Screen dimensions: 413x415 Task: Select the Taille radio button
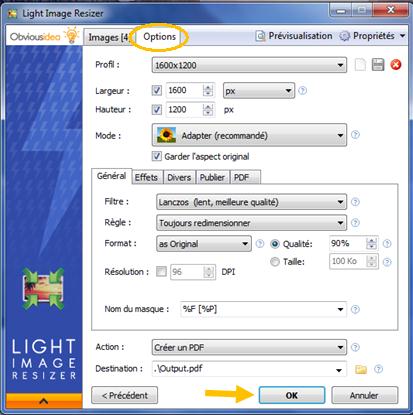pos(275,262)
